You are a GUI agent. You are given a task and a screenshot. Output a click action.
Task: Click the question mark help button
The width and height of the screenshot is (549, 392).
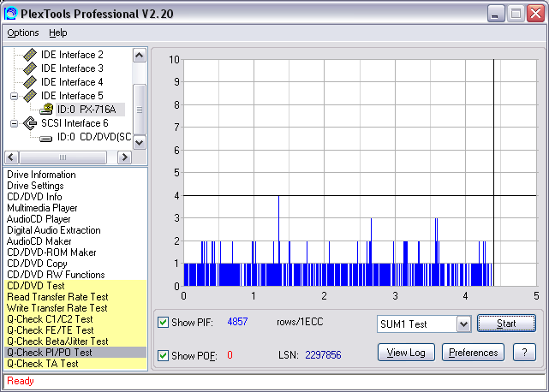pyautogui.click(x=524, y=353)
